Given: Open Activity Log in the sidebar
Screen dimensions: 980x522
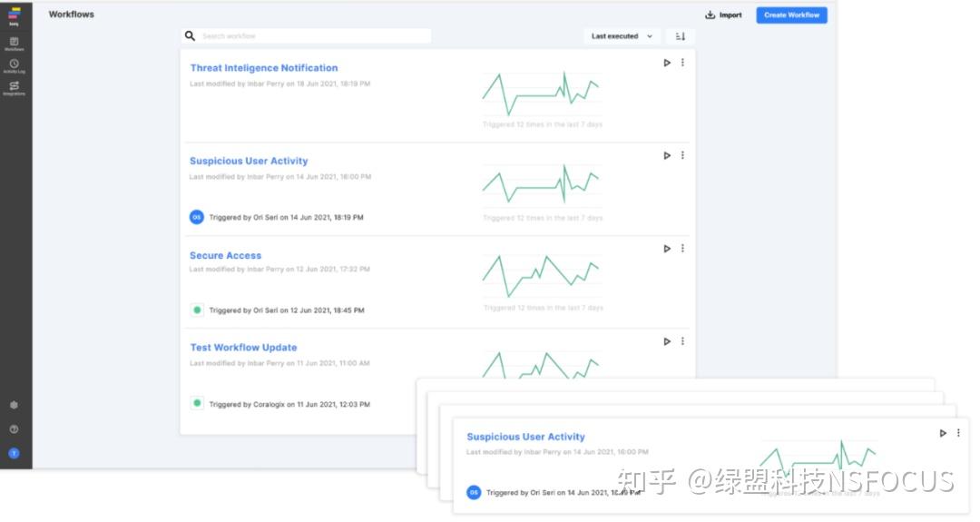Looking at the screenshot, I should coord(14,65).
